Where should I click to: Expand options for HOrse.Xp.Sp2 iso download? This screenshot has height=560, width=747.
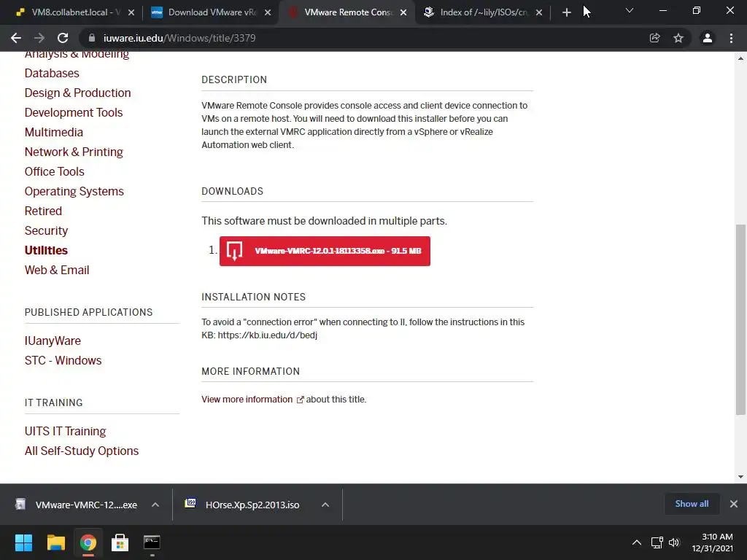325,505
